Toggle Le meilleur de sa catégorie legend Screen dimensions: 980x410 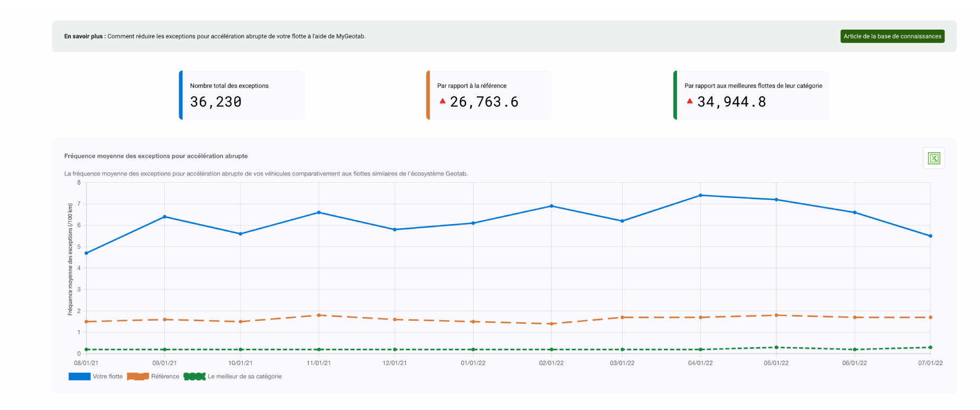coord(233,377)
